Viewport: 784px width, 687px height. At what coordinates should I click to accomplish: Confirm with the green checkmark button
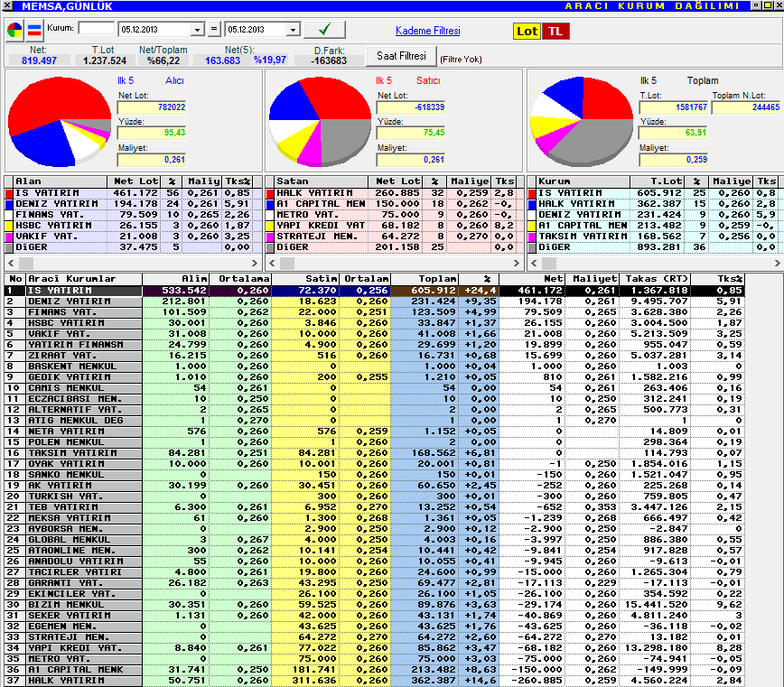click(x=324, y=30)
